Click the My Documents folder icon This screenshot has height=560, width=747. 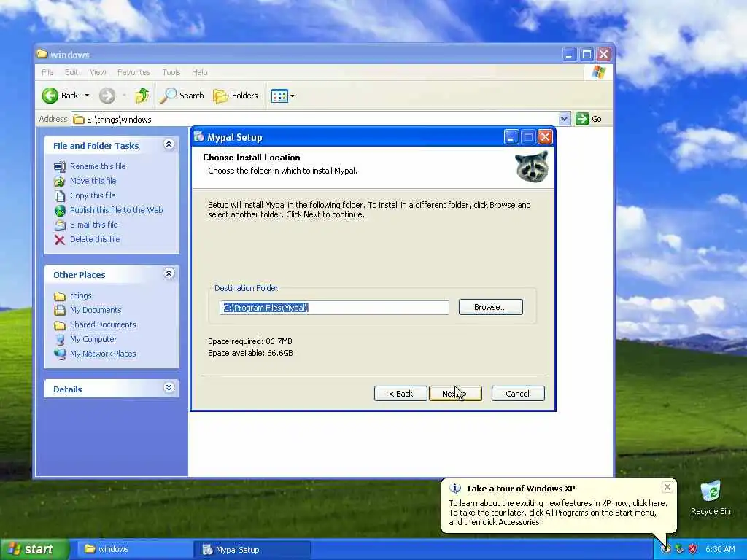point(60,311)
